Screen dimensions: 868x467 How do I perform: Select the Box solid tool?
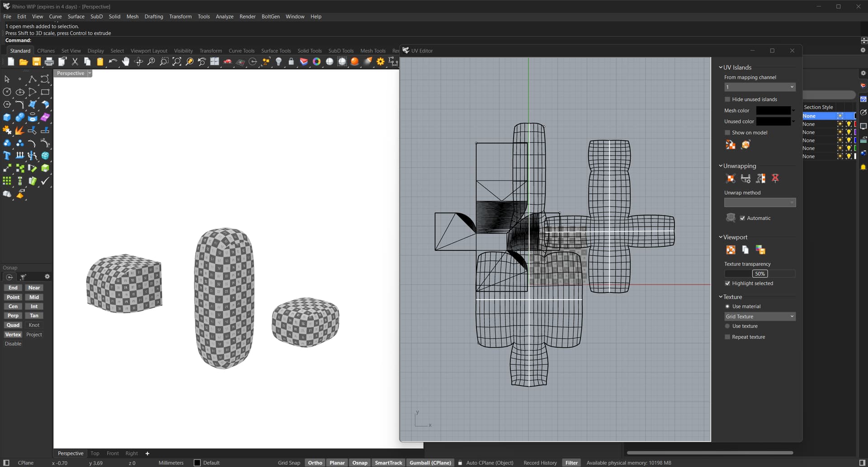coord(7,118)
